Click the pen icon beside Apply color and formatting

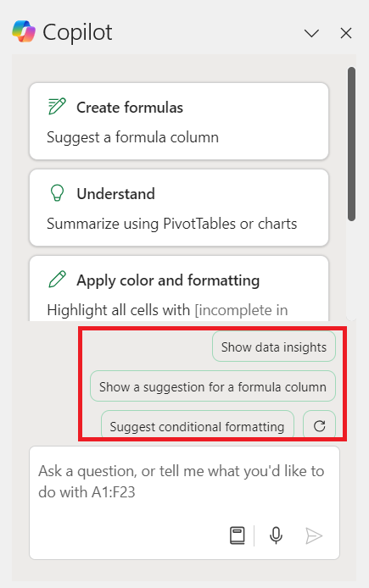click(x=57, y=280)
